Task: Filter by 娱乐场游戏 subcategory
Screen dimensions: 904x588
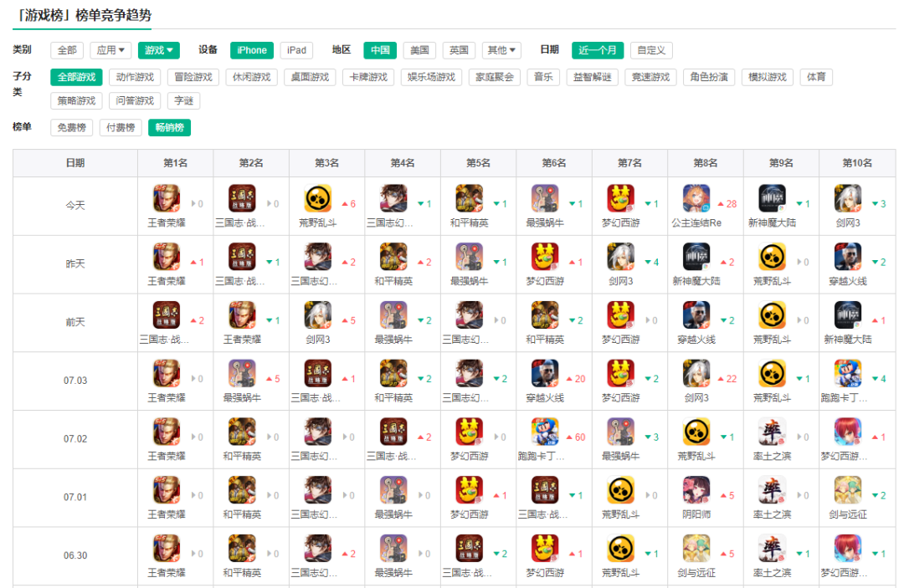Action: [431, 77]
